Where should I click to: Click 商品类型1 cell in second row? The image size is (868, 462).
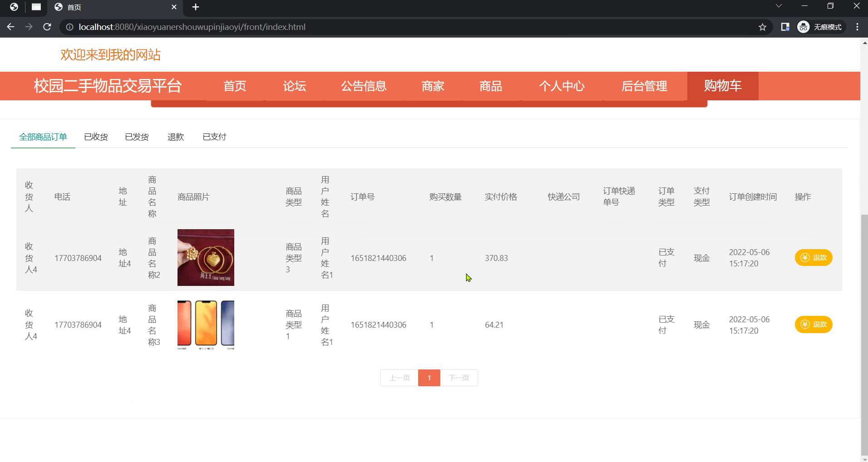click(x=294, y=325)
